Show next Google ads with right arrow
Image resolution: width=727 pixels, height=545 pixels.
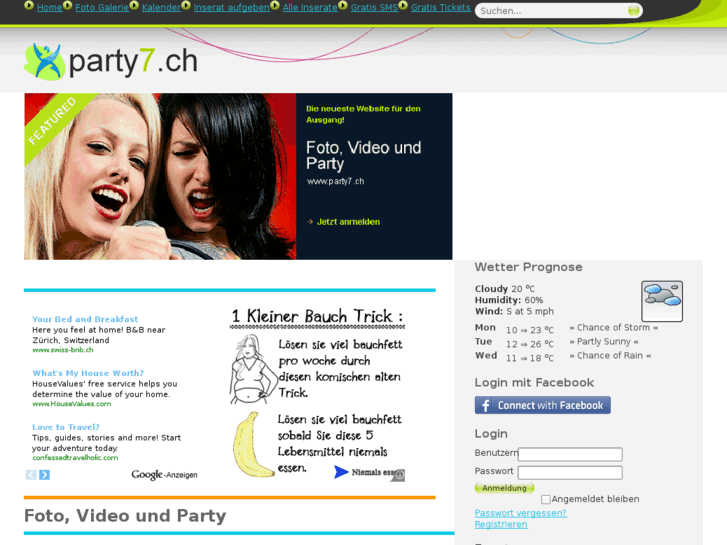point(45,474)
